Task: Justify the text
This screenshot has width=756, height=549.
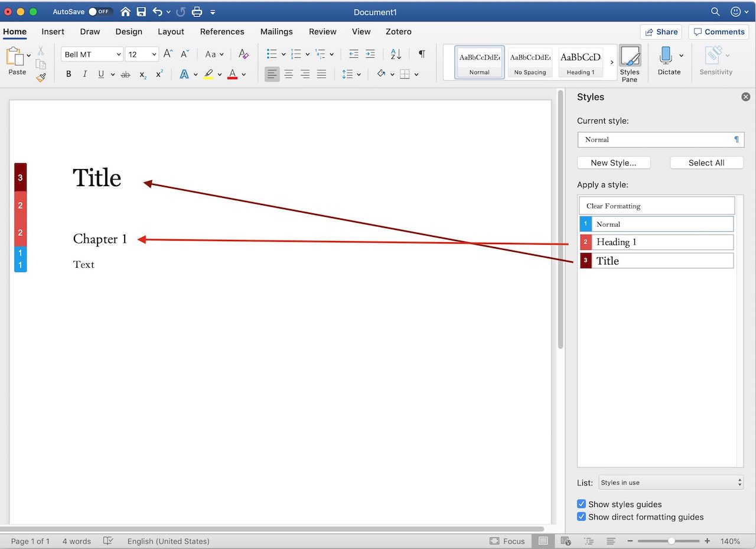Action: click(322, 74)
